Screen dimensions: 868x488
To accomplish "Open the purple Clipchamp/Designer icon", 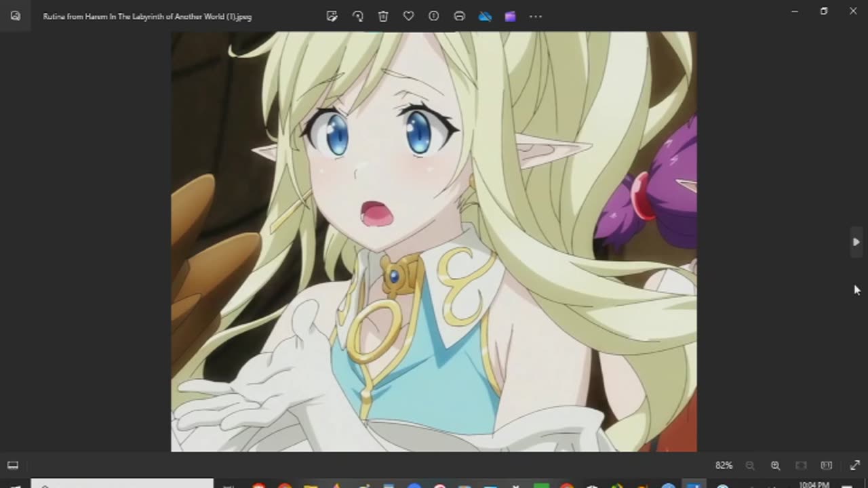I will 510,16.
